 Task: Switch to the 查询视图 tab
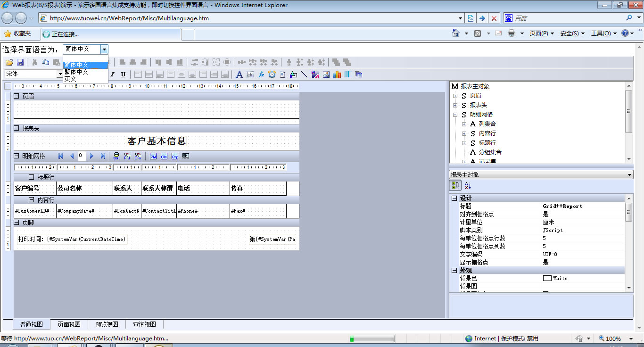(144, 324)
